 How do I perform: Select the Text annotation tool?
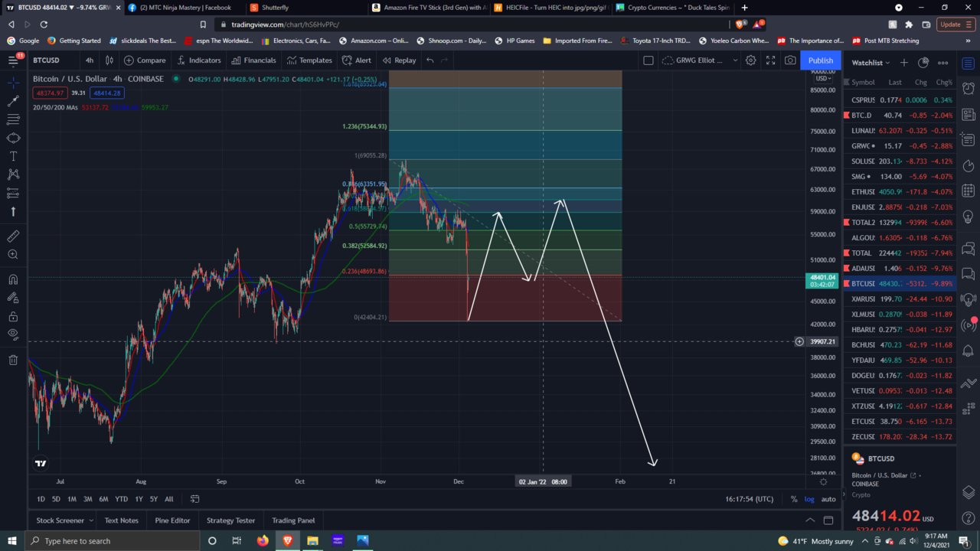(13, 156)
